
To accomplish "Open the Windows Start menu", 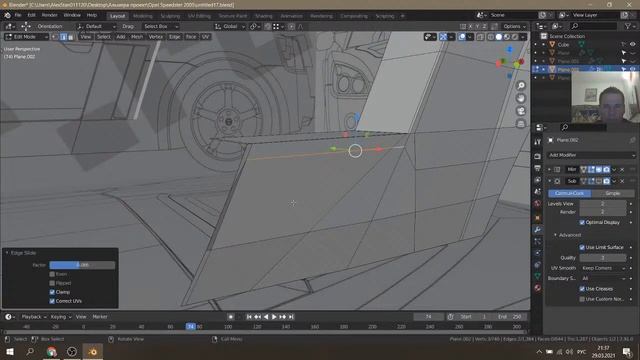I will (9, 351).
